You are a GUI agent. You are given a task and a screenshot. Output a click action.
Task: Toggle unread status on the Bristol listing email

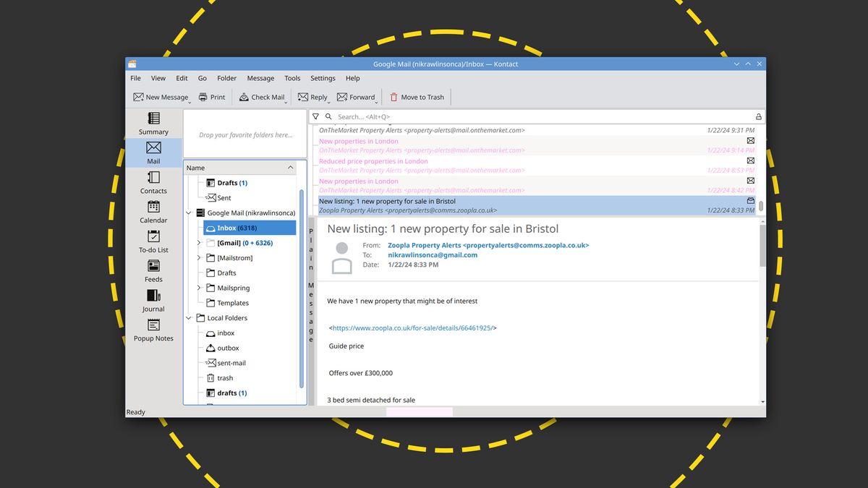750,200
